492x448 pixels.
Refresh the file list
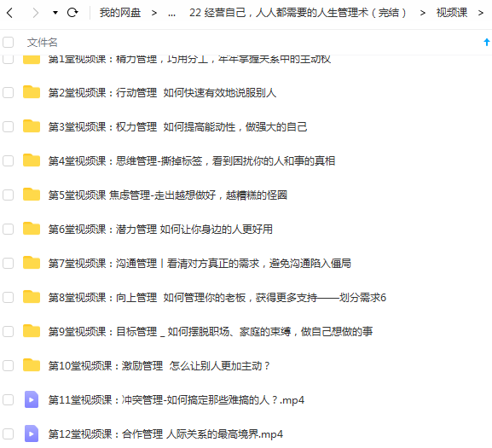pyautogui.click(x=72, y=13)
